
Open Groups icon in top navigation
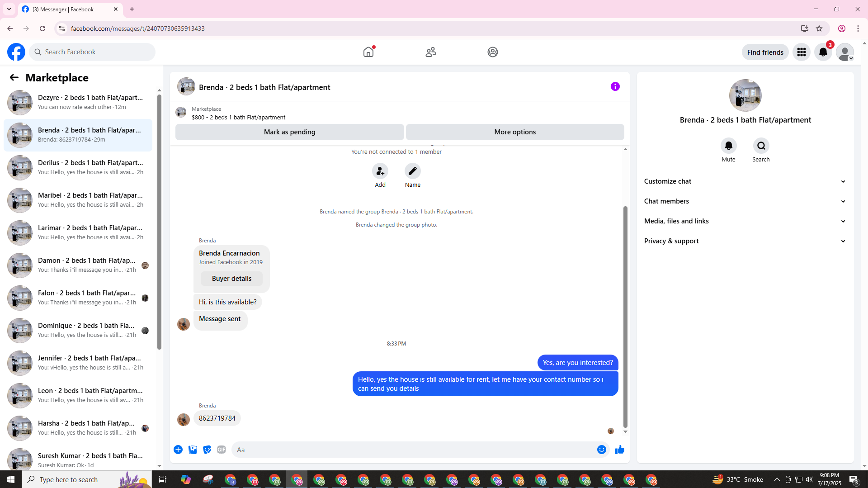click(x=493, y=52)
